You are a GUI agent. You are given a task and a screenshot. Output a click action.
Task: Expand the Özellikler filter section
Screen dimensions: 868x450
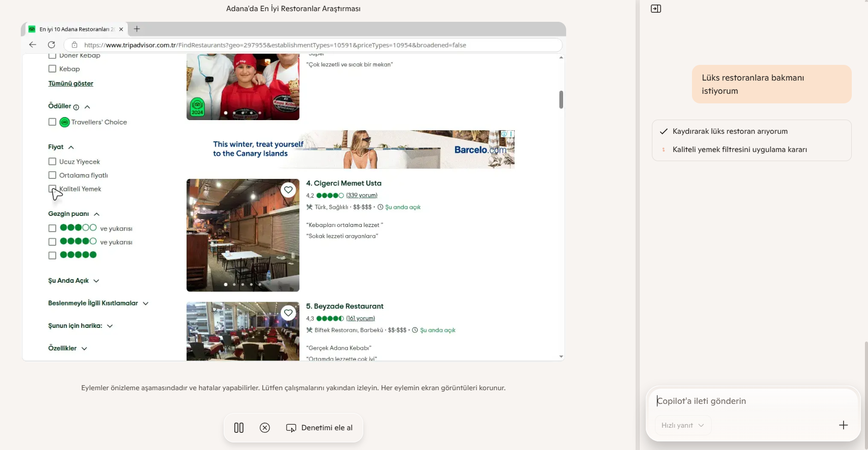point(84,349)
